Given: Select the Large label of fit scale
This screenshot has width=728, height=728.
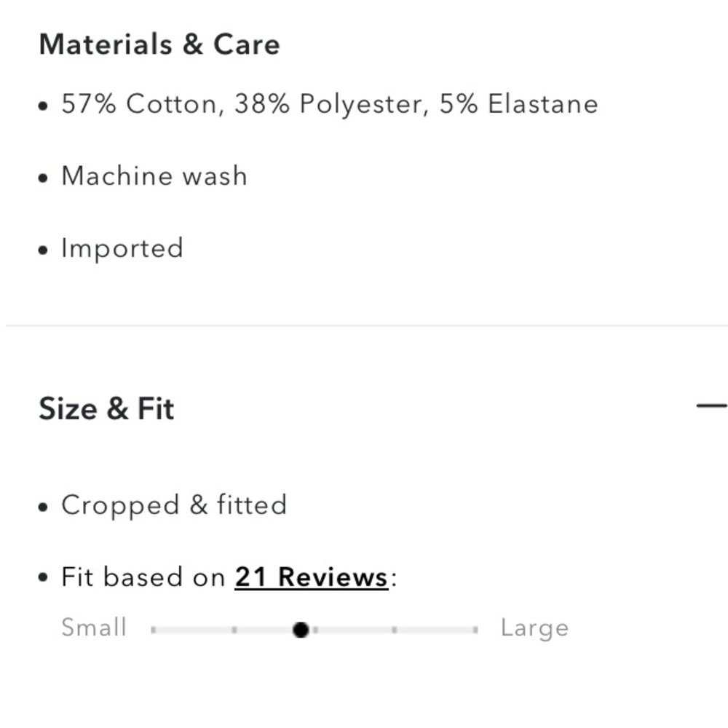Looking at the screenshot, I should [x=535, y=628].
